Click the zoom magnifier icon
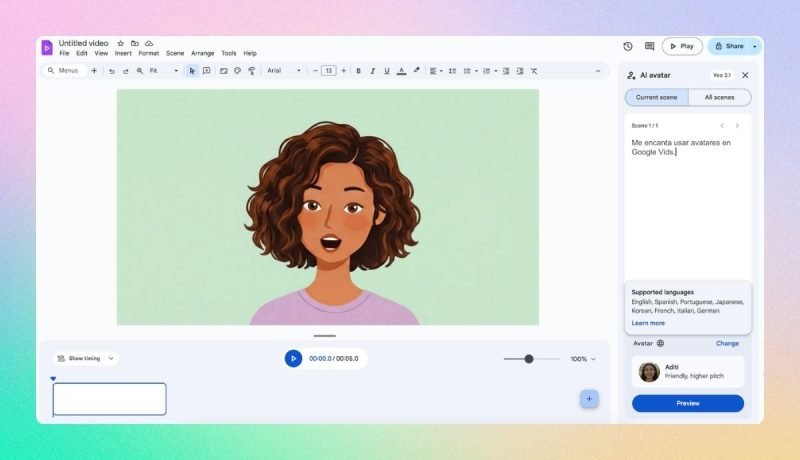The image size is (800, 460). point(140,71)
